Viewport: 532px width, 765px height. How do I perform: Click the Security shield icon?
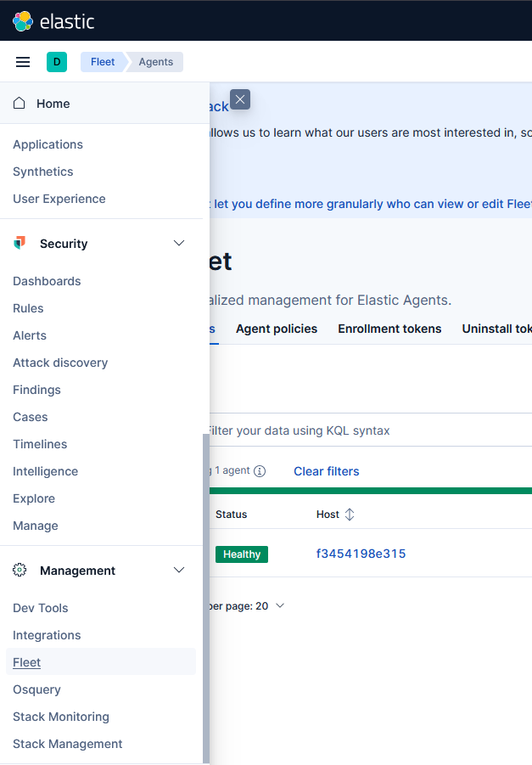pos(20,244)
